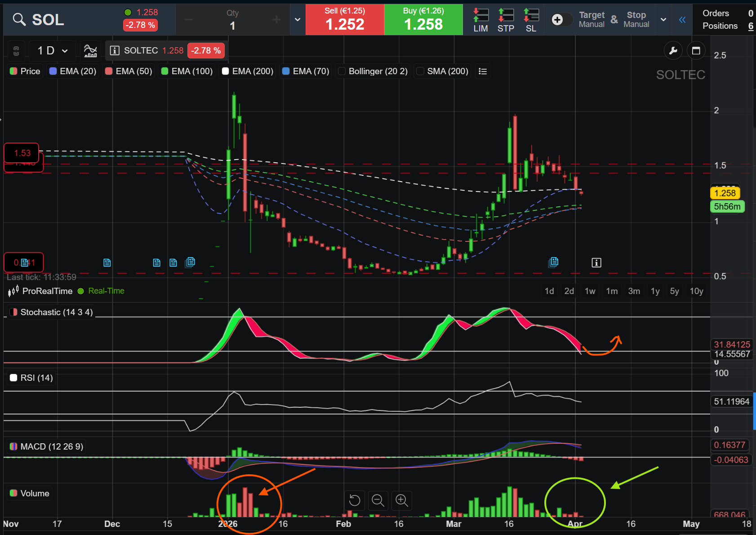Click the SOL ticker symbol name
Viewport: 756px width, 535px height.
(48, 20)
